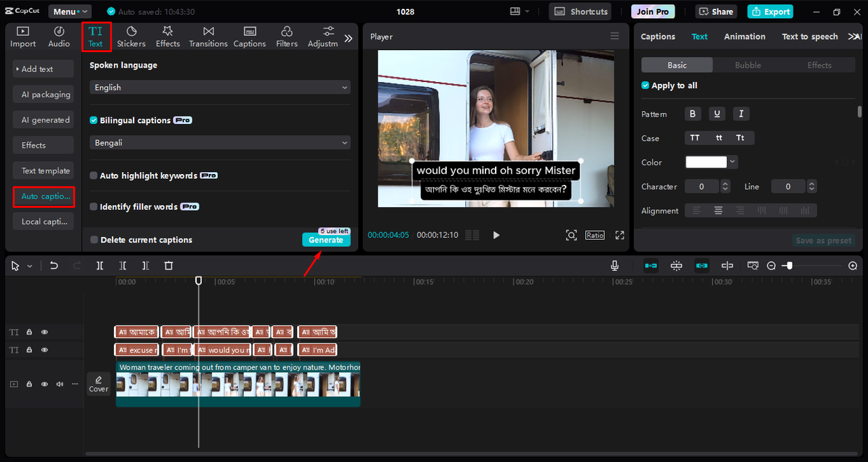Hide the Bengali caption track
The image size is (868, 462).
click(x=45, y=332)
